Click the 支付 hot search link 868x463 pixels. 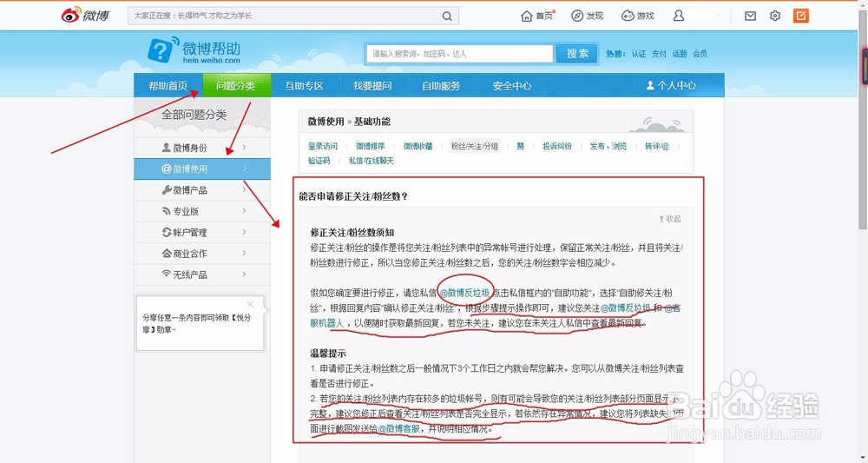coord(659,54)
